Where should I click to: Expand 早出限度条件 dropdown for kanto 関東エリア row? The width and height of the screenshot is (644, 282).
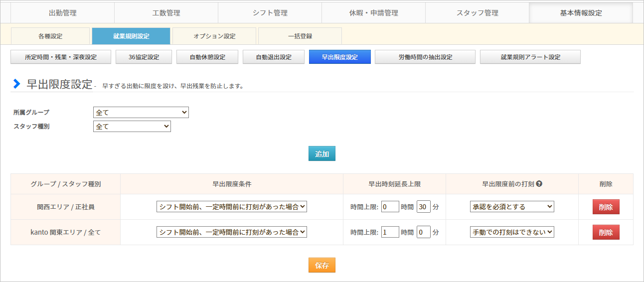231,232
